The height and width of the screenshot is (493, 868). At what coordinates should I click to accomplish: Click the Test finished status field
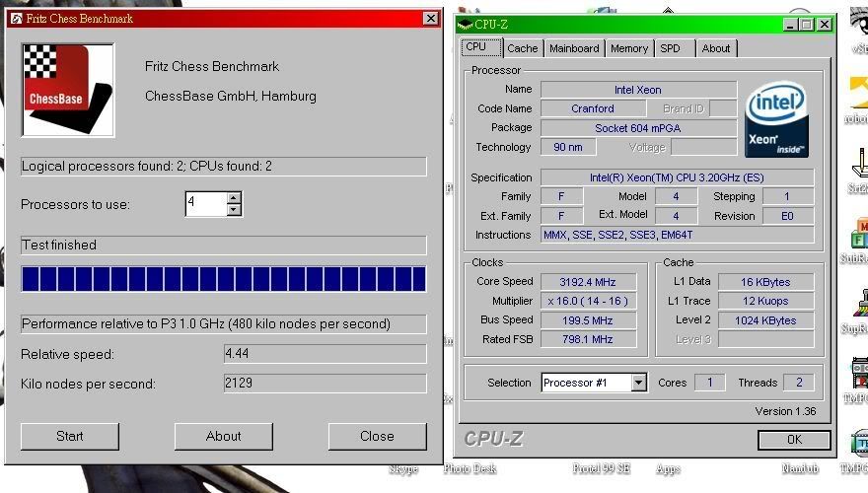coord(224,246)
